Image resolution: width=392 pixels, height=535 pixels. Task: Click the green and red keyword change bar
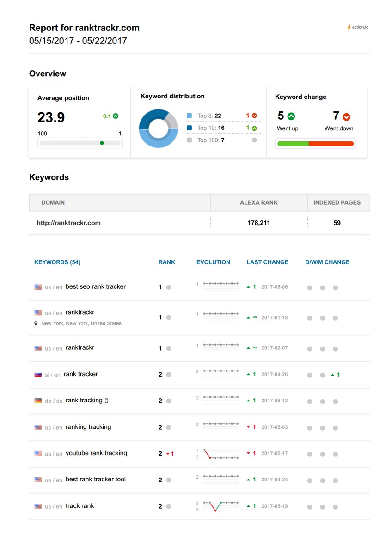[x=316, y=144]
